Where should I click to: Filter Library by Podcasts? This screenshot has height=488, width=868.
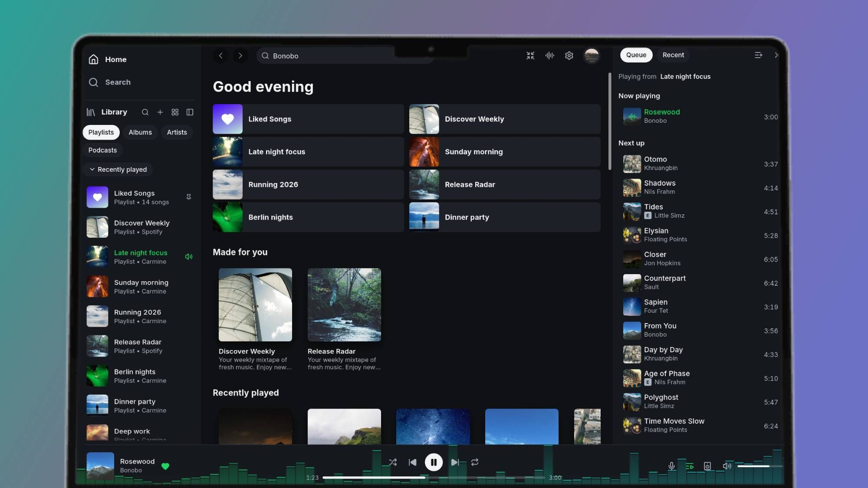tap(103, 150)
